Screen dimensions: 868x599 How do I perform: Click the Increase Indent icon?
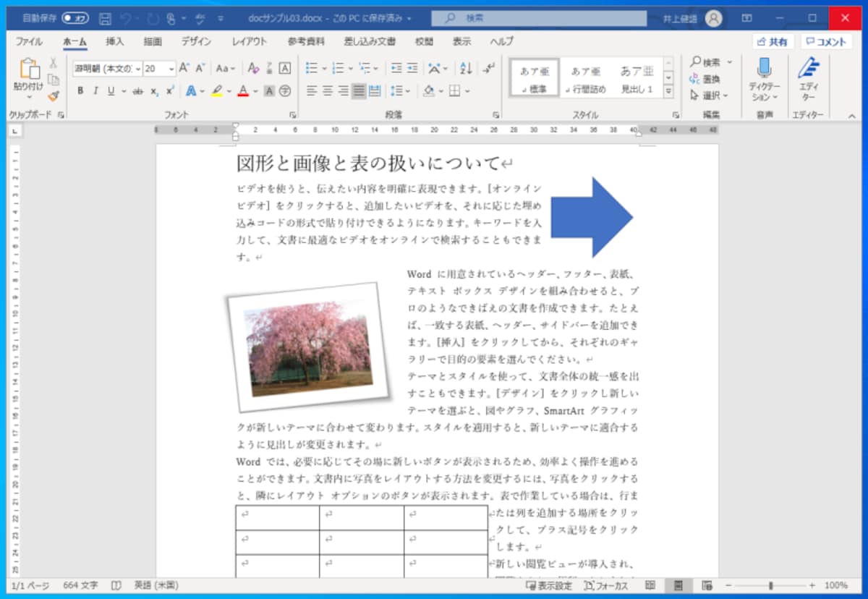tap(412, 68)
